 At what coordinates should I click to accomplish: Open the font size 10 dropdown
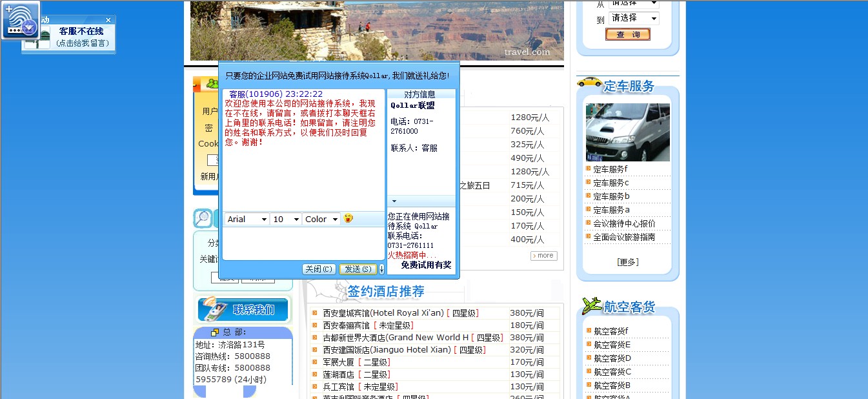click(x=286, y=220)
